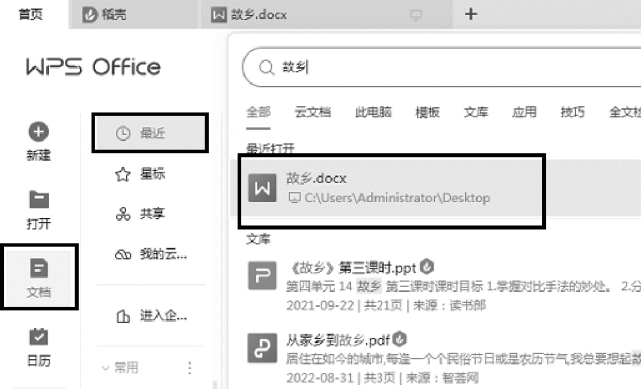Screen dimensions: 641x389
Task: Select the 全部 search filter tab
Action: tap(258, 112)
